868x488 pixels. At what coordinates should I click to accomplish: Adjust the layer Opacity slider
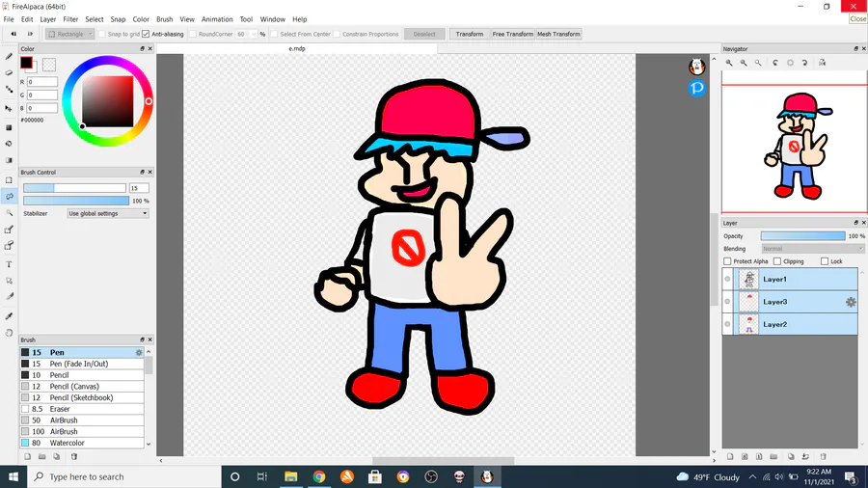click(802, 236)
